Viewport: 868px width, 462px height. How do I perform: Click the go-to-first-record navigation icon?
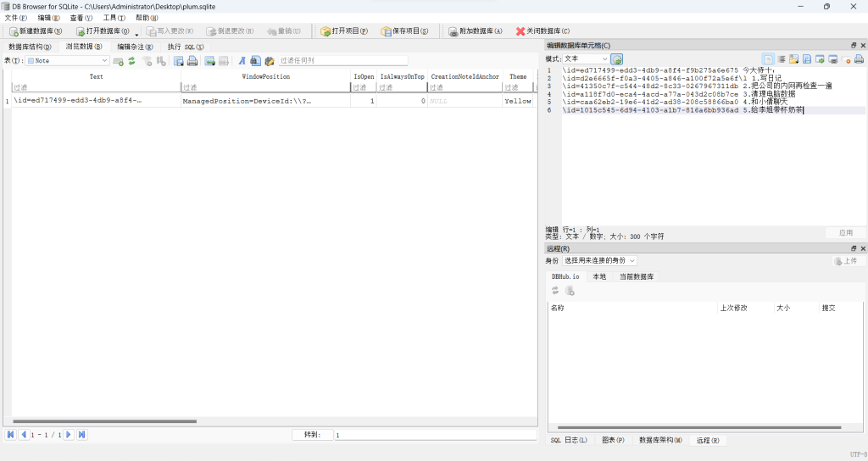coord(11,435)
